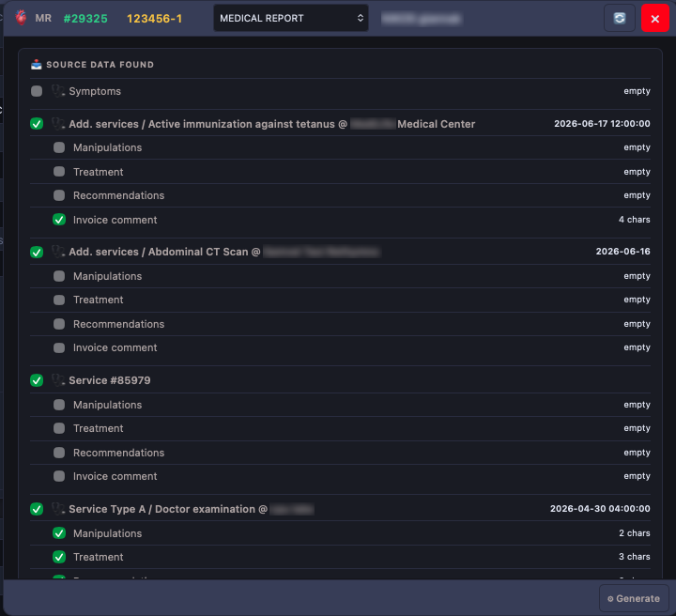The height and width of the screenshot is (616, 676).
Task: Open the MEDICAL REPORT dropdown
Action: point(291,18)
